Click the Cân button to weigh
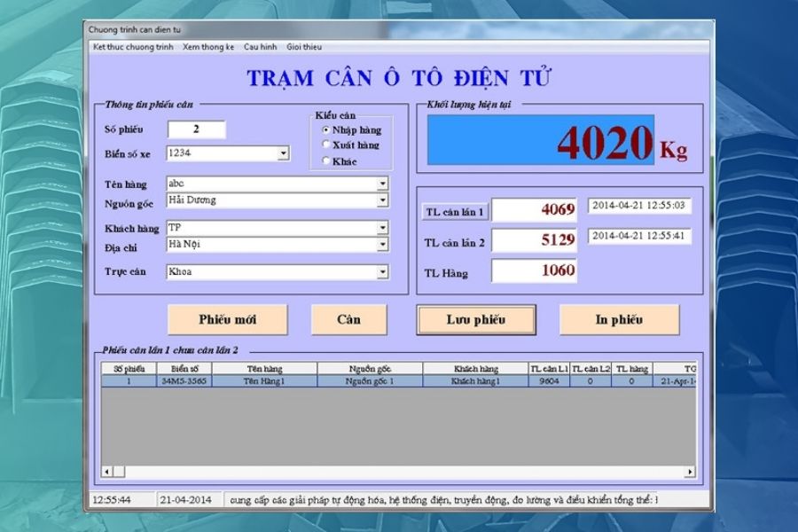The image size is (798, 532). click(350, 319)
